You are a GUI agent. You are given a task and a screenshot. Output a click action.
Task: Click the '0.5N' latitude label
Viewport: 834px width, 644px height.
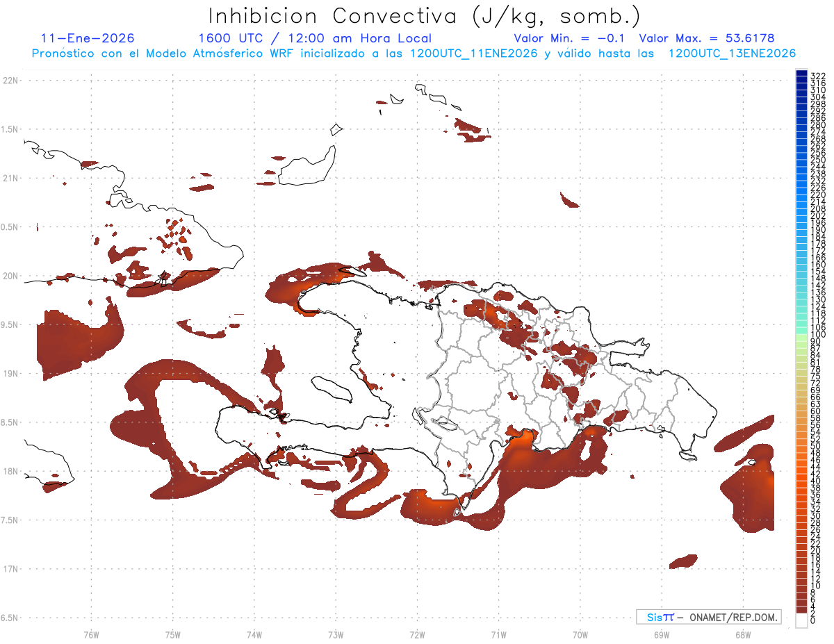[10, 227]
